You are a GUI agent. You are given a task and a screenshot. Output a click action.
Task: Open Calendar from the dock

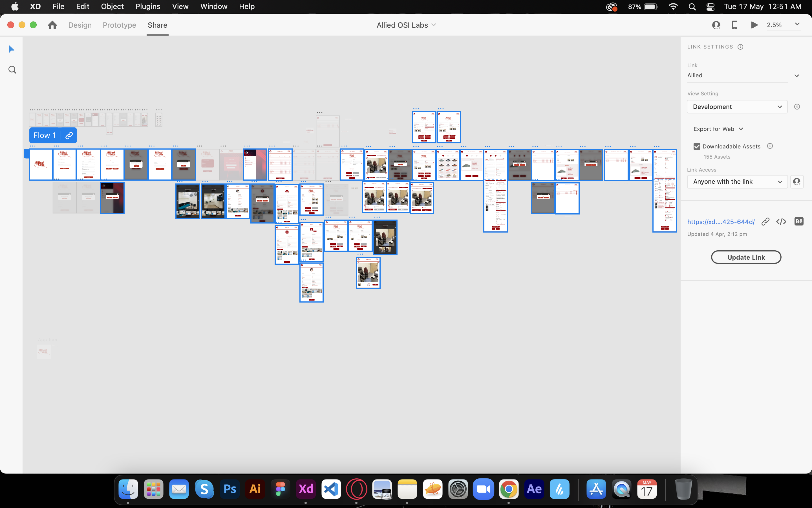647,489
